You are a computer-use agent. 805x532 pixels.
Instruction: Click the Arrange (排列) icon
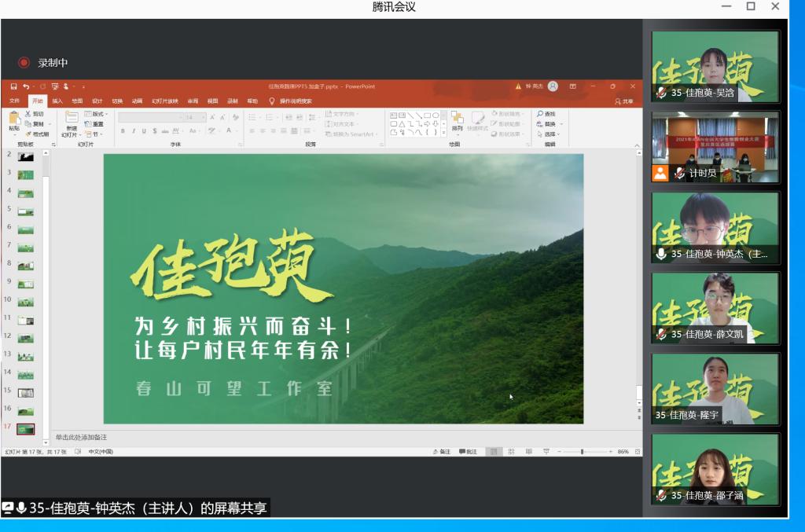click(x=457, y=118)
